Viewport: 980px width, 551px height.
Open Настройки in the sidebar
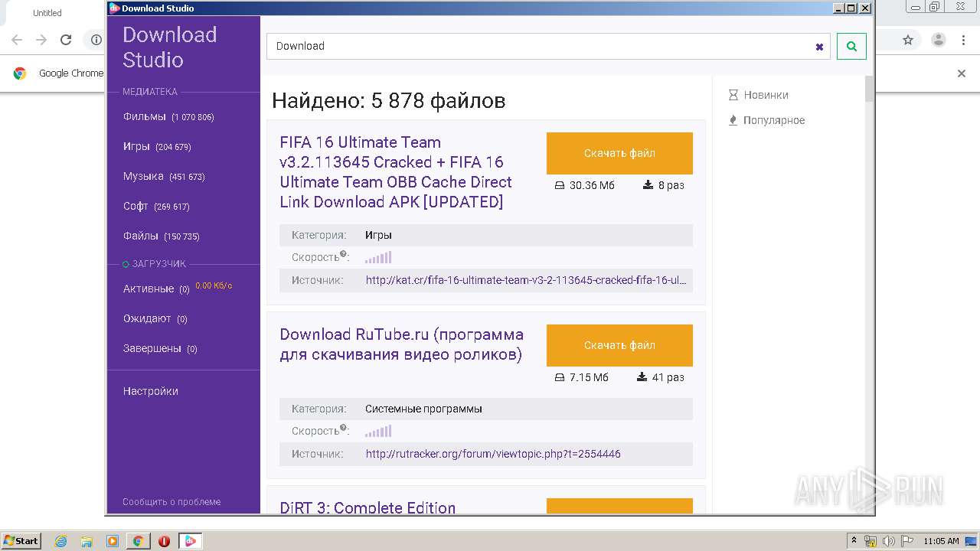tap(151, 391)
